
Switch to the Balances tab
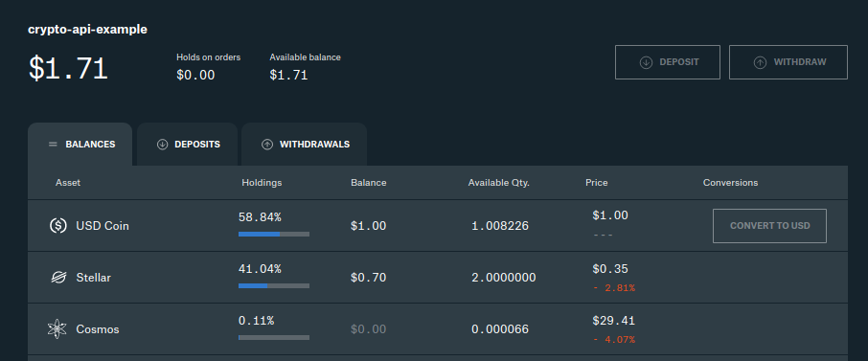point(80,144)
